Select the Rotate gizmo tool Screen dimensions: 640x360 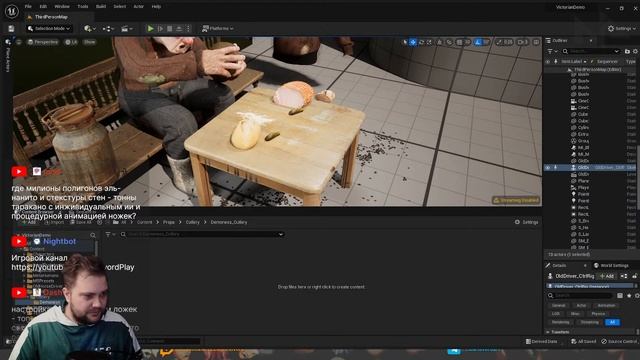click(422, 42)
